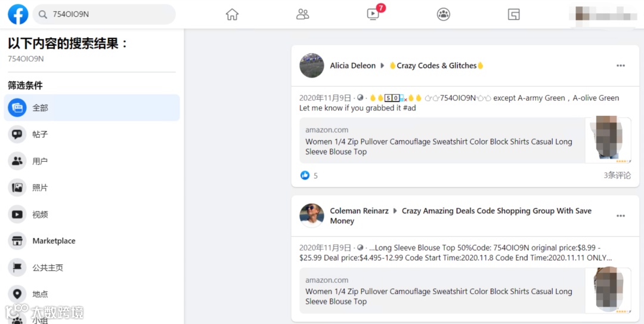Open options menu on Coleman Reinarz post
Image resolution: width=644 pixels, height=324 pixels.
click(x=621, y=216)
